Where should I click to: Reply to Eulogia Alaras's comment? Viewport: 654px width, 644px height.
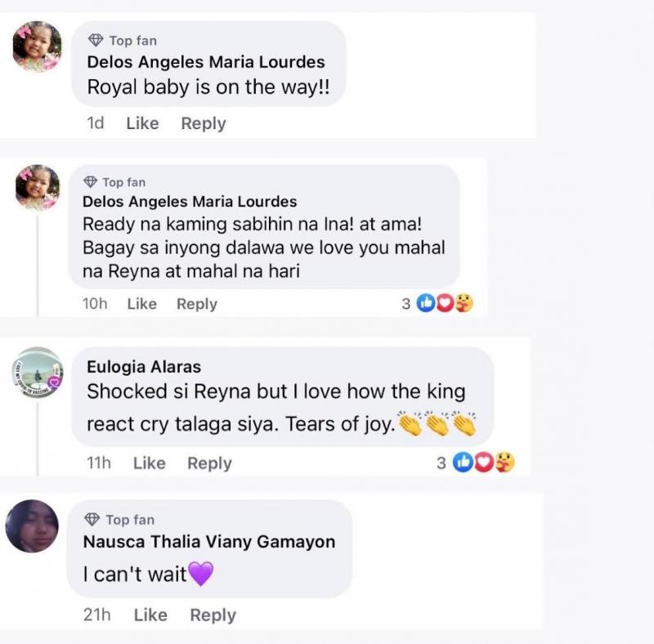209,463
